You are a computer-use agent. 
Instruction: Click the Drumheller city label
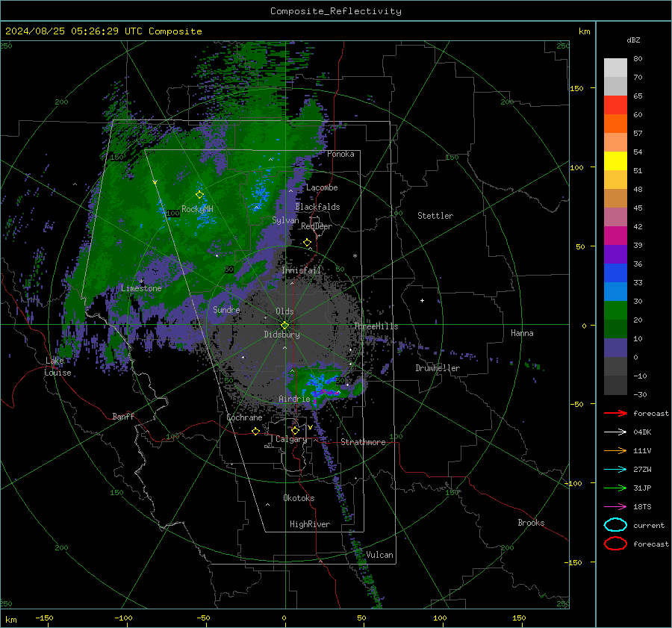tap(438, 368)
